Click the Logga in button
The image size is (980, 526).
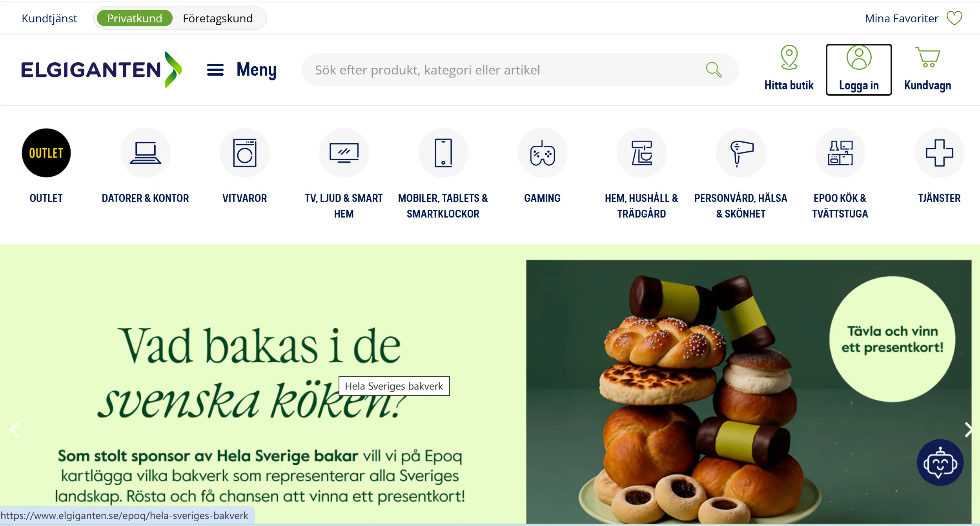click(859, 70)
